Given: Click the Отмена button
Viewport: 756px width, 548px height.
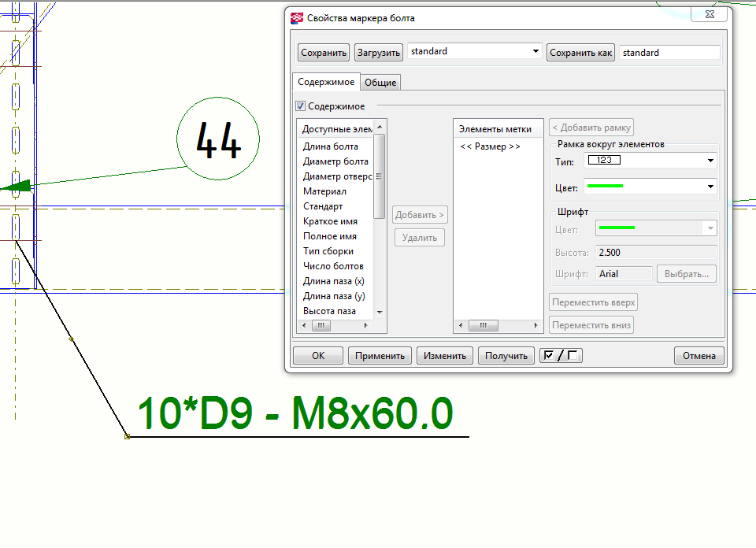Looking at the screenshot, I should 699,356.
